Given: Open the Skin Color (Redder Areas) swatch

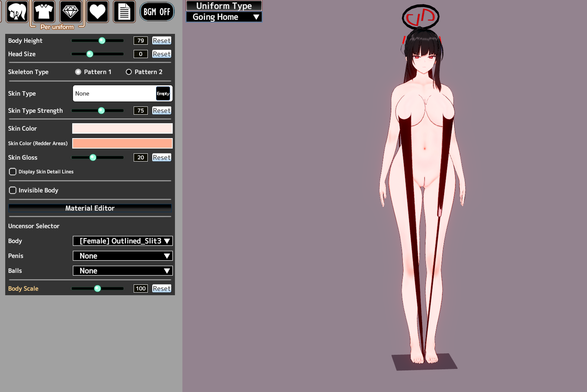Looking at the screenshot, I should [x=122, y=143].
